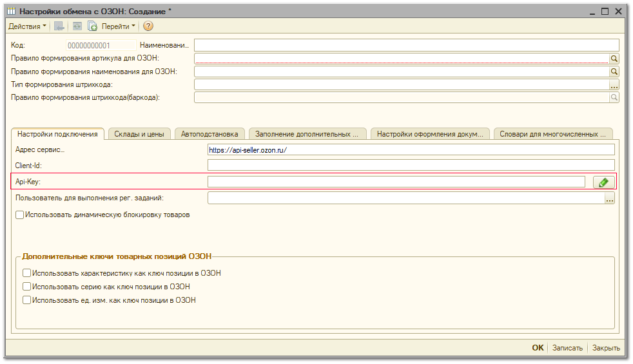
Task: Focus the Client-Id input field
Action: point(411,165)
